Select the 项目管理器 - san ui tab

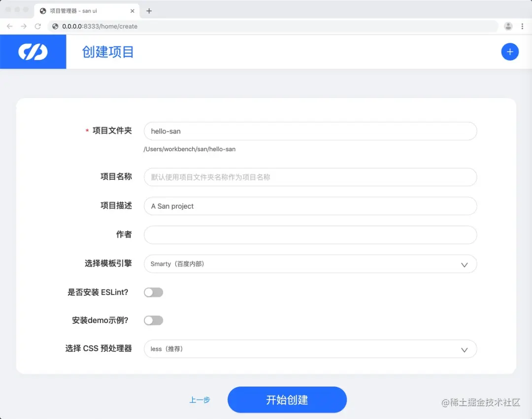(x=79, y=10)
